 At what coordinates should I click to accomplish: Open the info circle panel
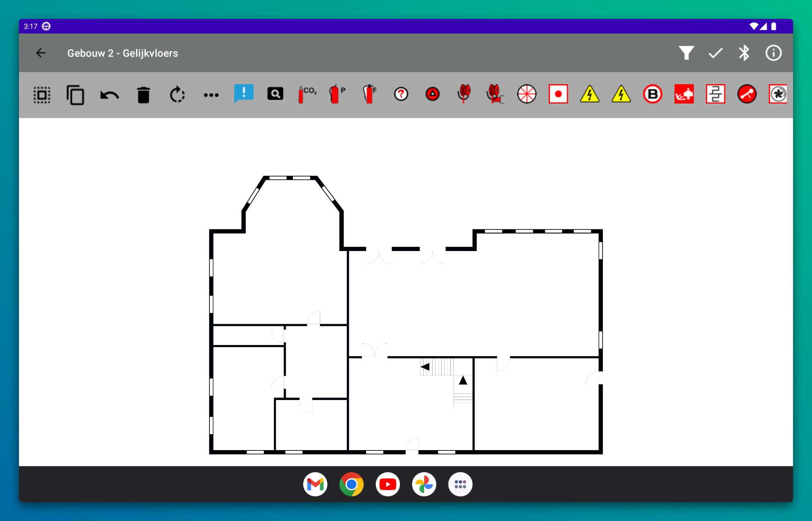773,53
